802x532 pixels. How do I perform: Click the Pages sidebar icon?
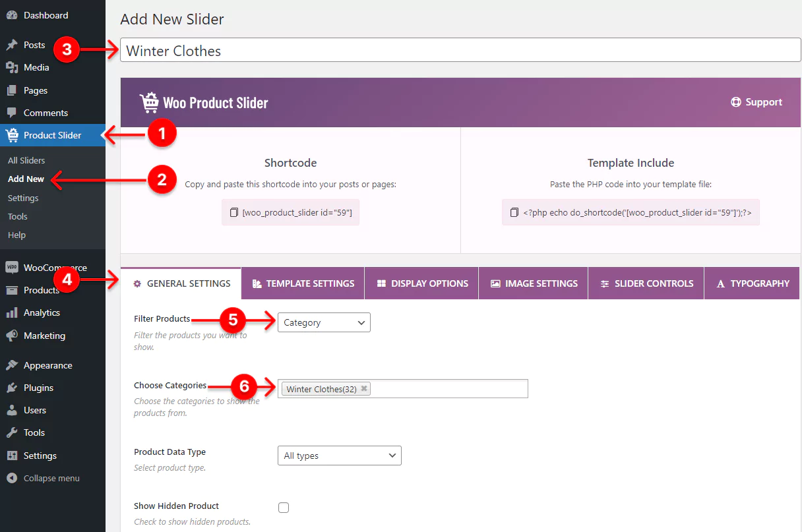pos(12,90)
